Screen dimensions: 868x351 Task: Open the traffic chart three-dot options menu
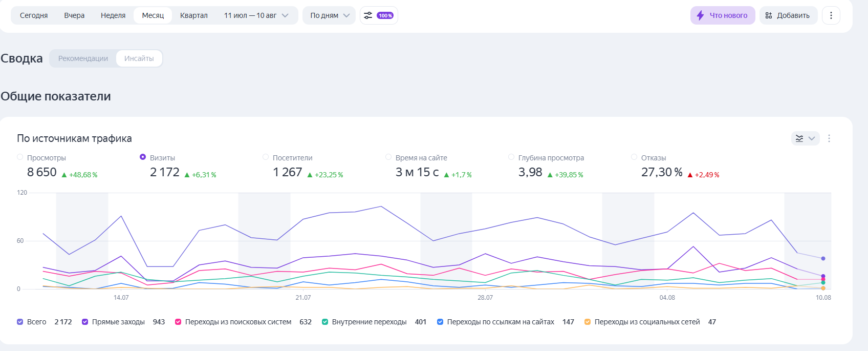click(829, 138)
